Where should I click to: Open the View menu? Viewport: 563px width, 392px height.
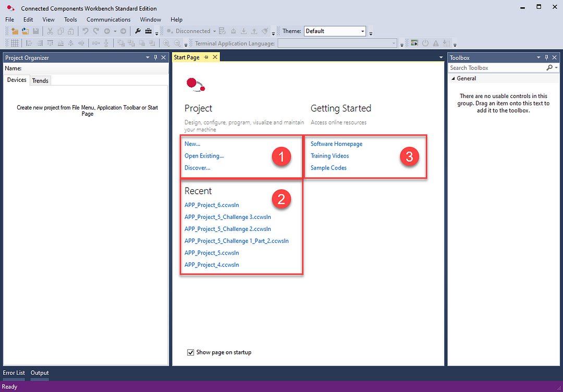click(48, 20)
